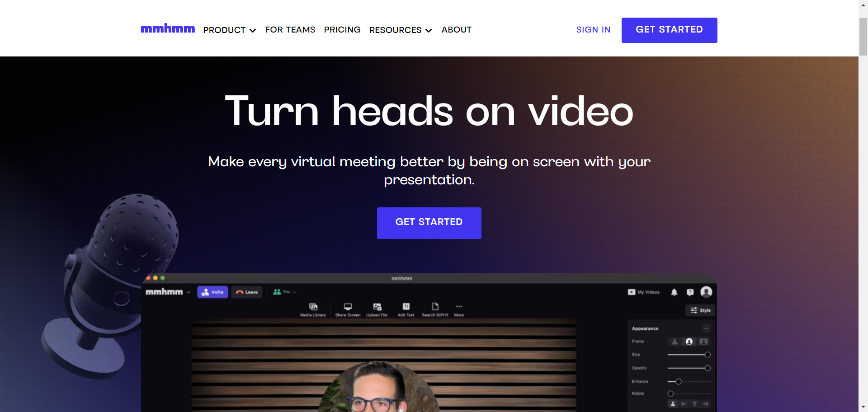Select the third upside-down rotation preset icon
The image size is (868, 412).
(x=694, y=404)
